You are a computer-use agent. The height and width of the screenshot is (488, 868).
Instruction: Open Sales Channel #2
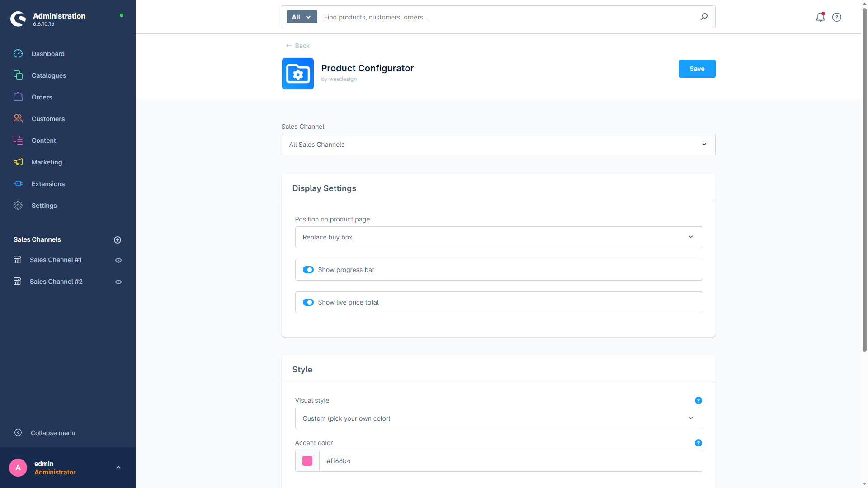point(56,282)
